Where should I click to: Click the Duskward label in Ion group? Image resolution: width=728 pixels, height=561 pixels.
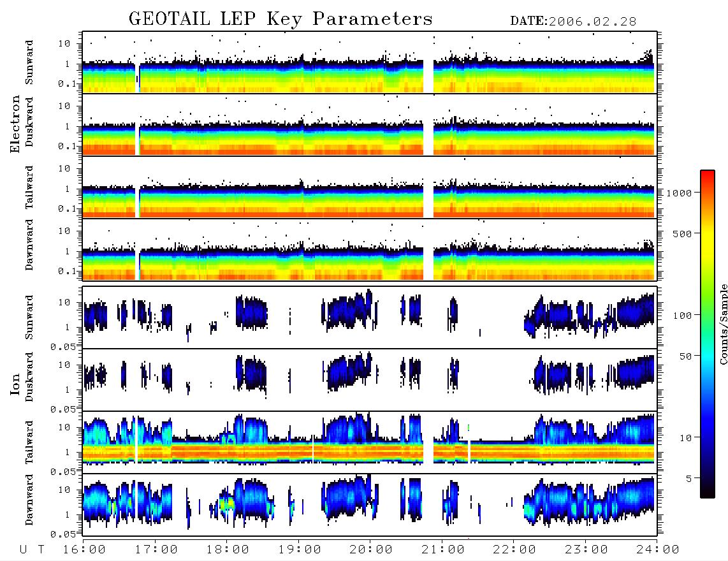[29, 377]
